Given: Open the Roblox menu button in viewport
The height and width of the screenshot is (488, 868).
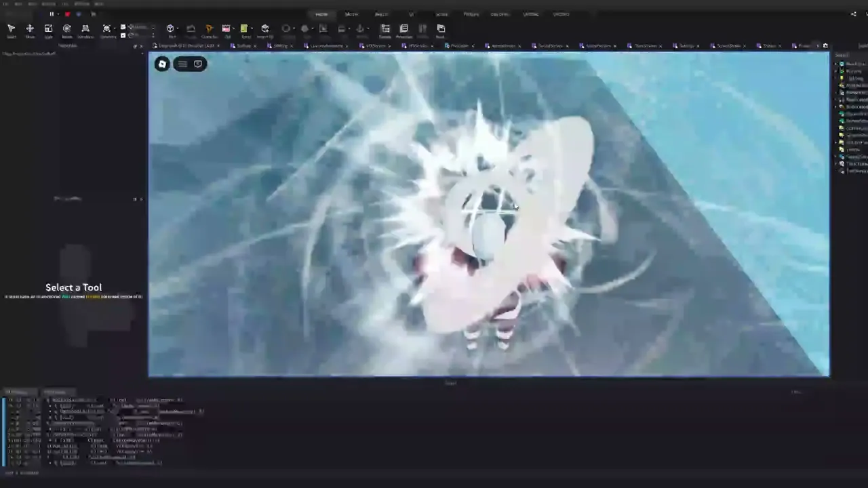Looking at the screenshot, I should pyautogui.click(x=162, y=64).
